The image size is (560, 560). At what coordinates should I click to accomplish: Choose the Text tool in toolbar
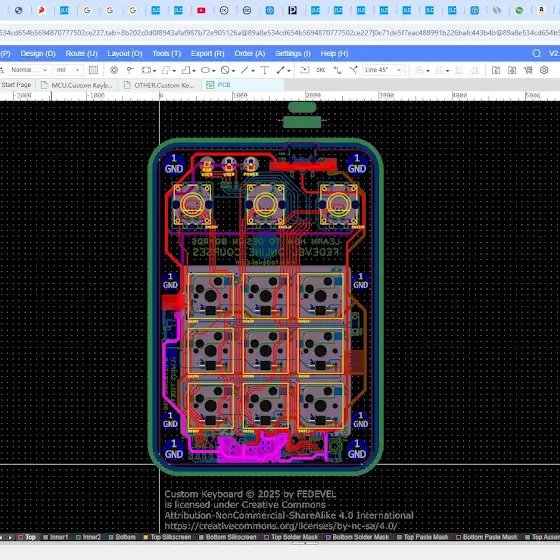click(x=265, y=70)
